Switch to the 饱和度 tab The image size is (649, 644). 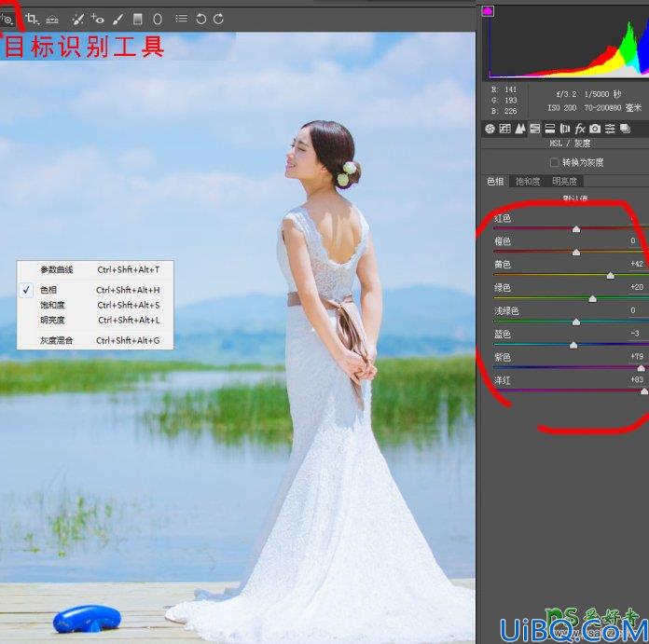(528, 181)
